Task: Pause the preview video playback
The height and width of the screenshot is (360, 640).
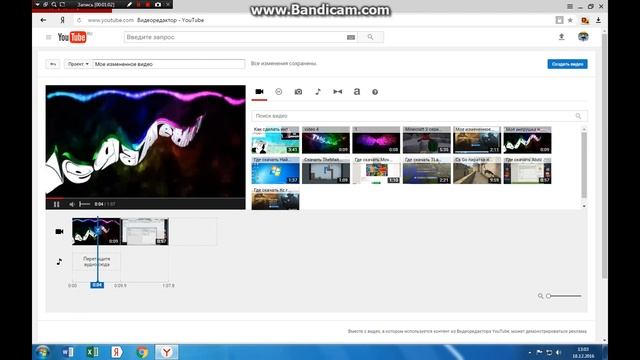Action: click(x=57, y=204)
